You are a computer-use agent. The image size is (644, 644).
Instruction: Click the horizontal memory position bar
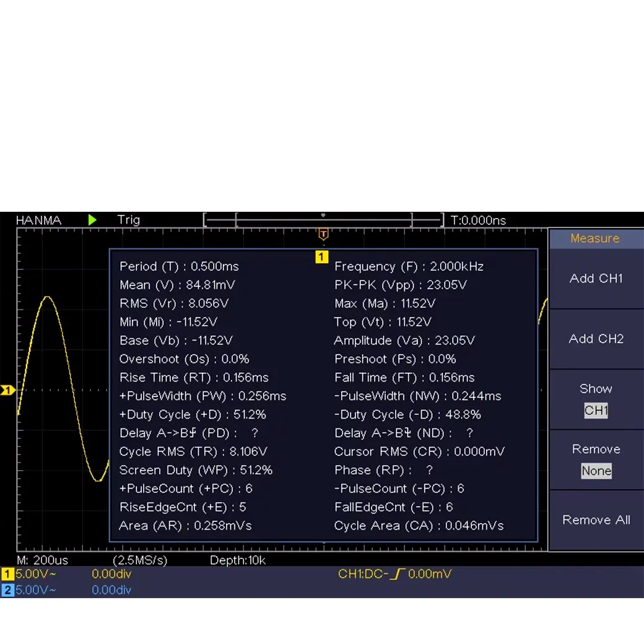pos(323,220)
